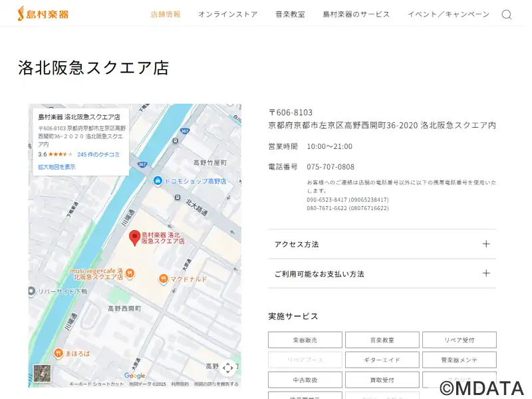Image resolution: width=532 pixels, height=399 pixels.
Task: Click the musi-vege+cafe restaurant marker
Action: tap(130, 273)
